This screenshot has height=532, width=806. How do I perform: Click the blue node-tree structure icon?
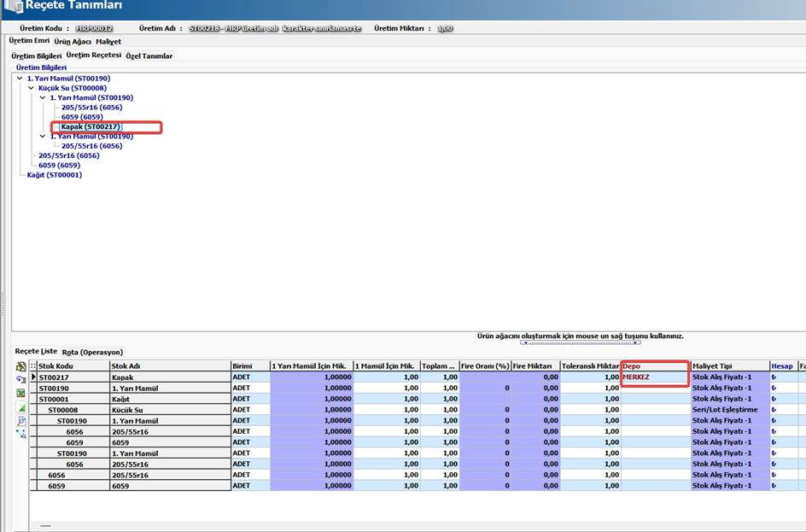[x=21, y=434]
